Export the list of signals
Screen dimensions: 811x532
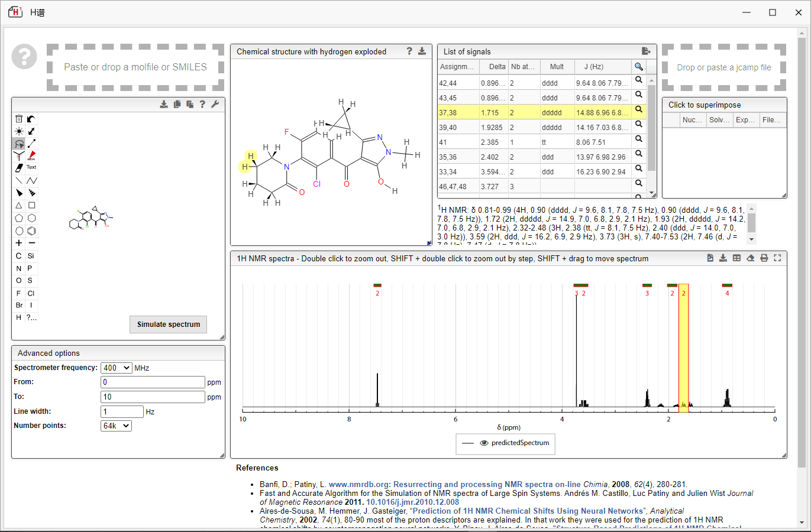pos(646,51)
